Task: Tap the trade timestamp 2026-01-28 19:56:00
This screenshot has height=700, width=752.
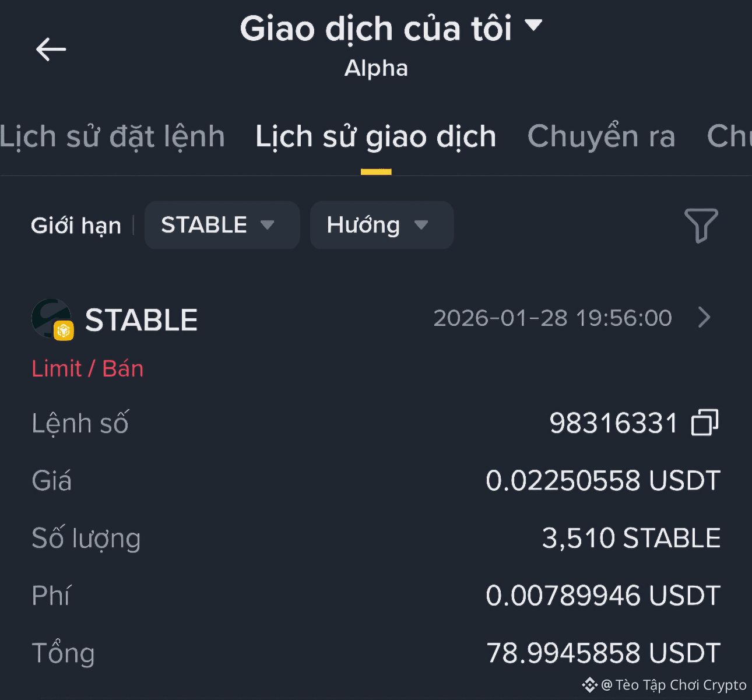Action: tap(552, 318)
